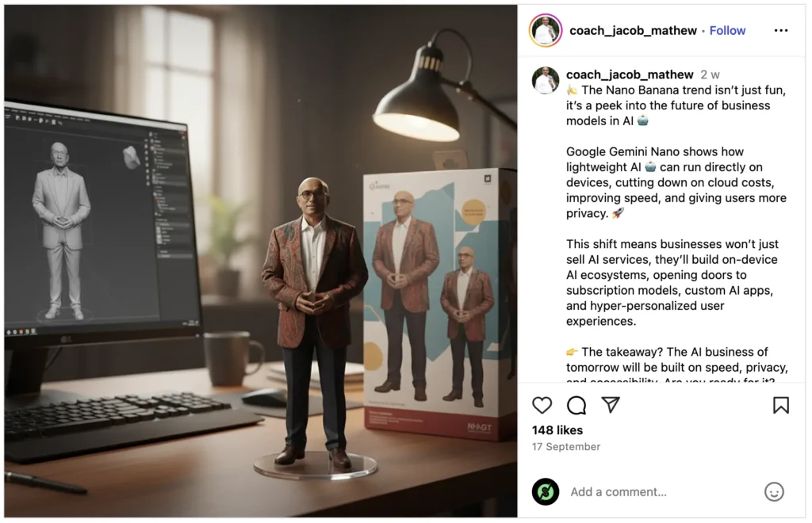
Task: Click the caption author avatar
Action: coord(546,80)
